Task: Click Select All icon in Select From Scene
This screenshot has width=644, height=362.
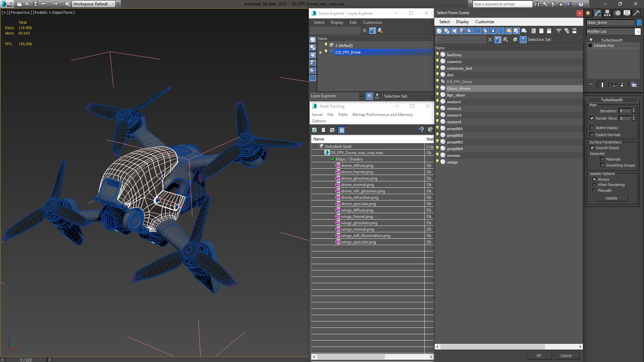Action: click(x=534, y=31)
